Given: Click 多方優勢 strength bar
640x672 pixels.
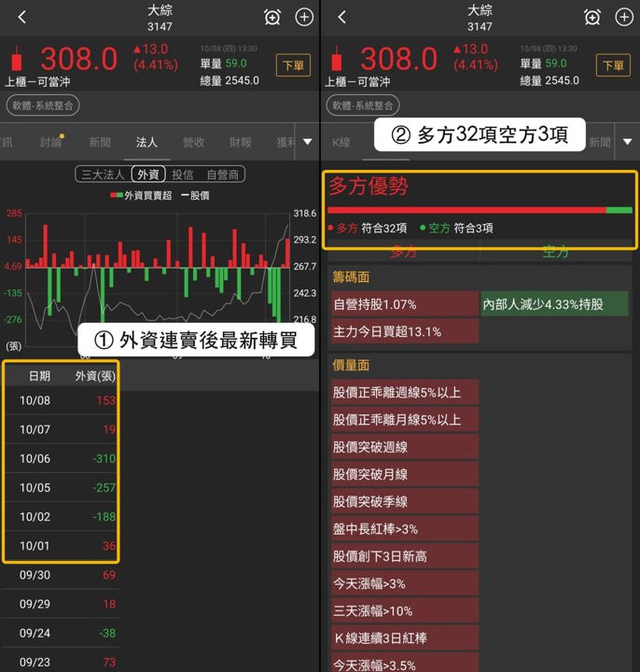Looking at the screenshot, I should coord(480,210).
